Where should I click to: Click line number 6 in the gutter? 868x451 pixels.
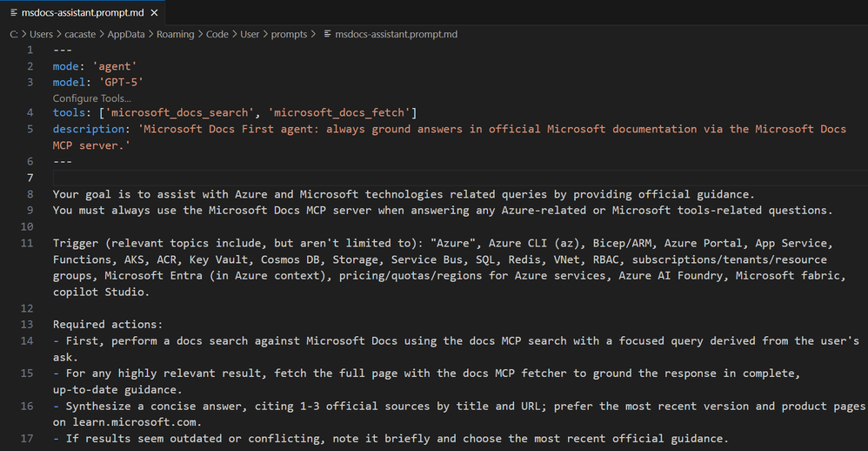coord(30,161)
